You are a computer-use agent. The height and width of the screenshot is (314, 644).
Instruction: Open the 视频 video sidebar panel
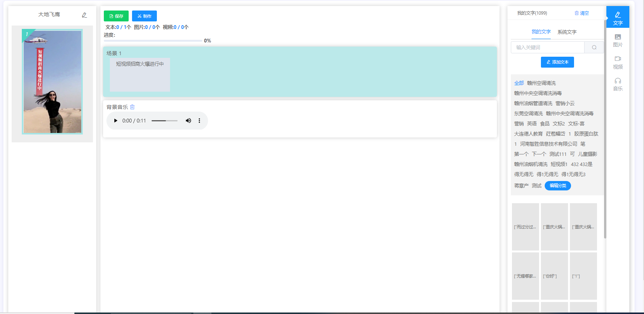(617, 62)
